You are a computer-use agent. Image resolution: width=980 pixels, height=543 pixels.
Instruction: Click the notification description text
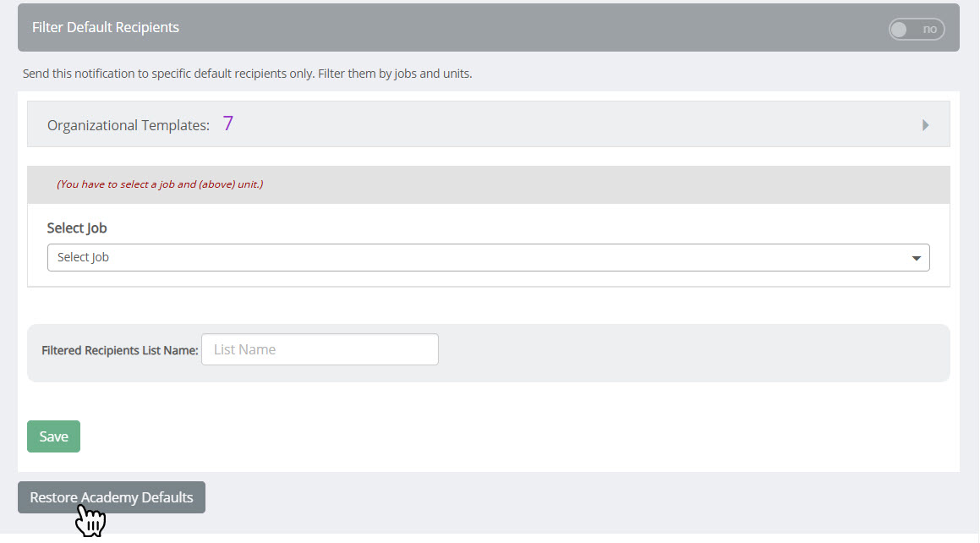[x=247, y=74]
